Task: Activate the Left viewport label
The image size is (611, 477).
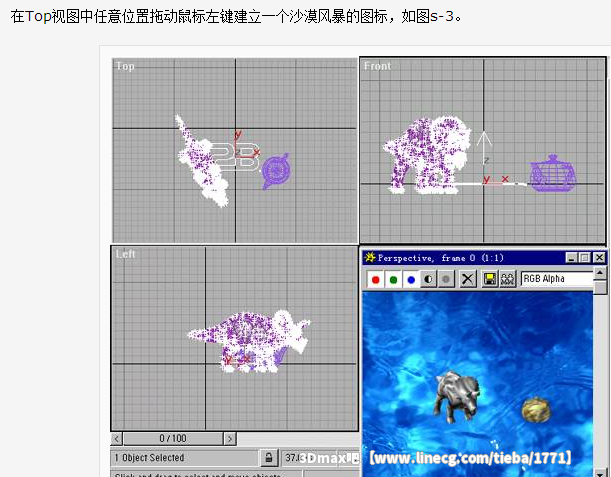Action: click(125, 254)
